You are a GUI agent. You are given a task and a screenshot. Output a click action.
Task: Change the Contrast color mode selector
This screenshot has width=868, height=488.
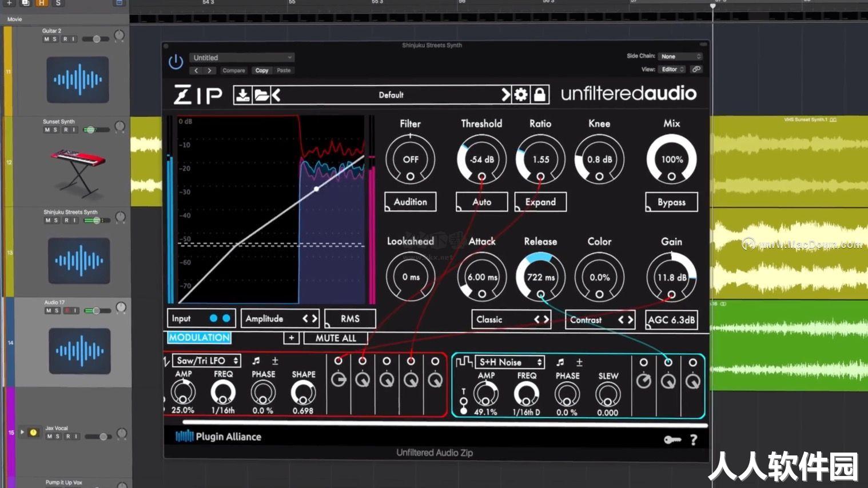pos(600,320)
